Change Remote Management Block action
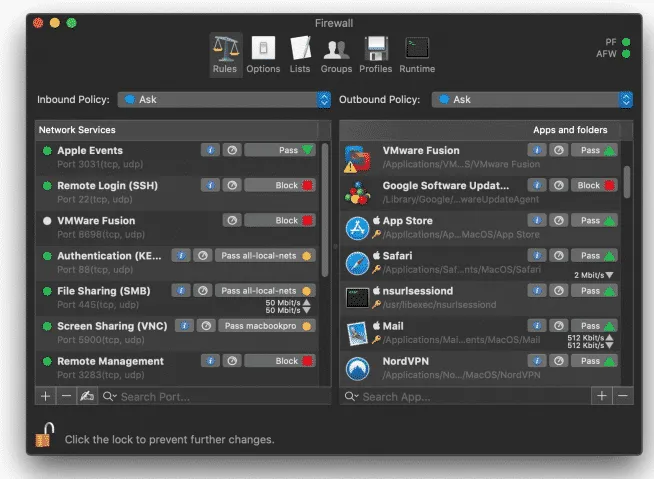This screenshot has height=479, width=654. 280,361
